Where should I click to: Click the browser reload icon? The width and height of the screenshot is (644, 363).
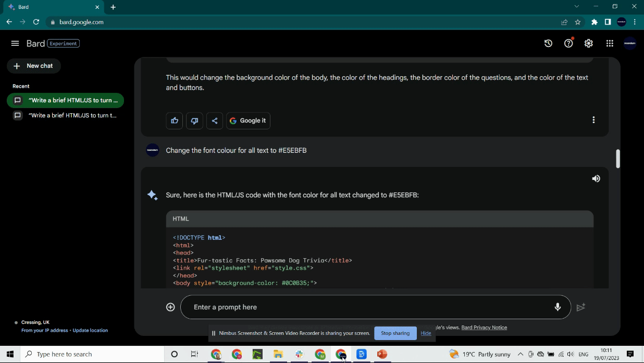36,22
